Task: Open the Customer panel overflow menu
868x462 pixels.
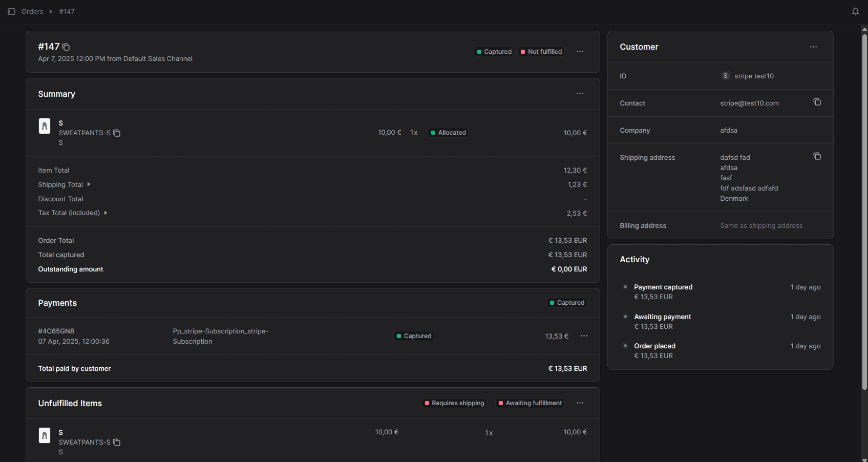Action: pos(813,47)
